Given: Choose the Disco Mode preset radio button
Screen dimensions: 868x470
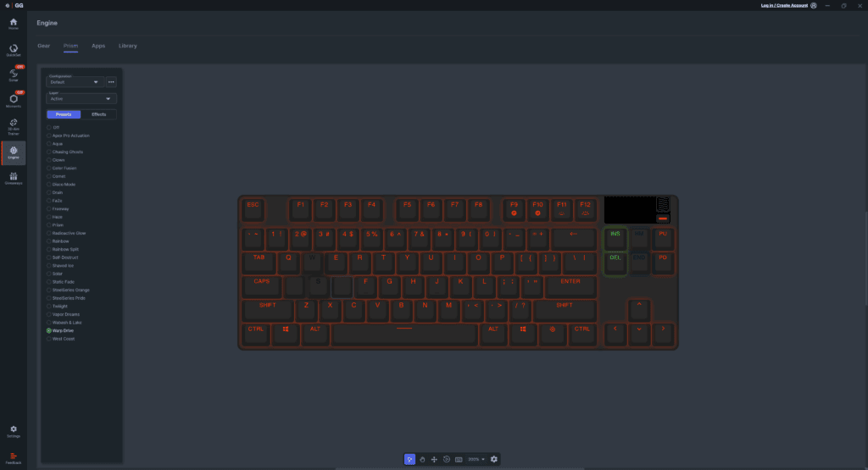Looking at the screenshot, I should (x=48, y=185).
